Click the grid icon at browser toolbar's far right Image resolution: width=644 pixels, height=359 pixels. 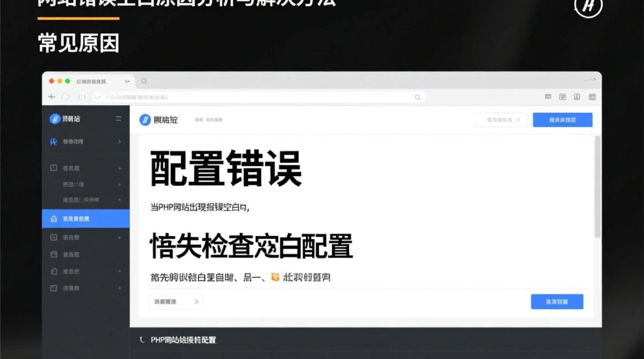[x=592, y=97]
